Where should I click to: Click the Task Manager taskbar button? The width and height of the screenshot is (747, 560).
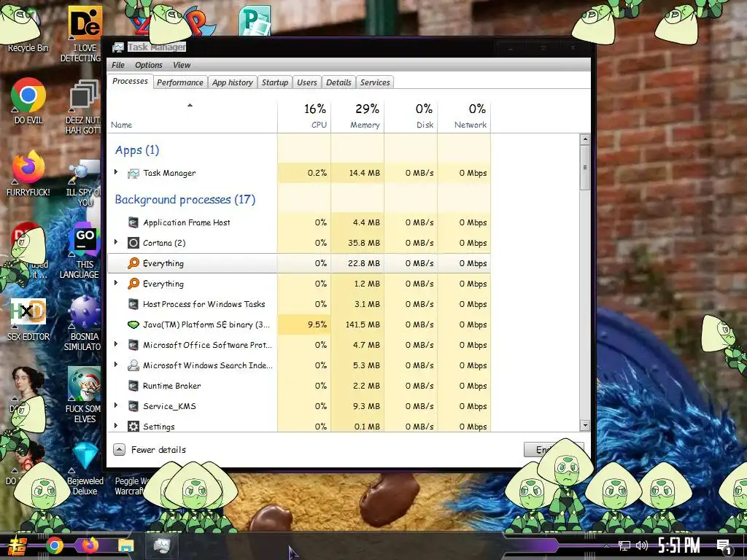click(x=161, y=545)
